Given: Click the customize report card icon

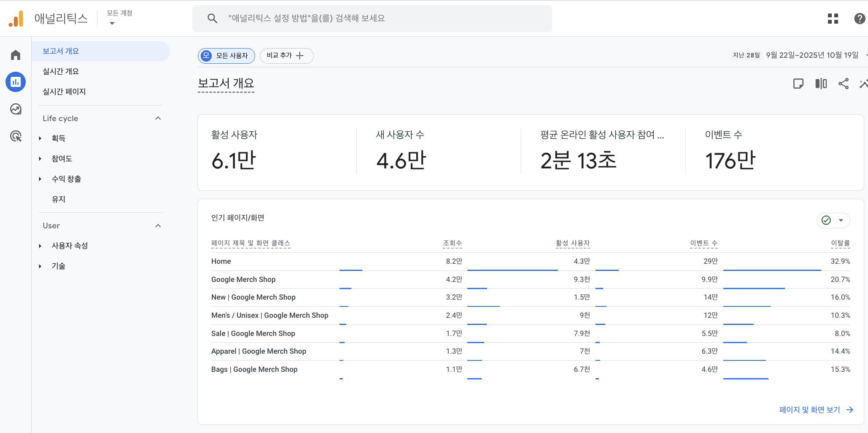Looking at the screenshot, I should 798,84.
